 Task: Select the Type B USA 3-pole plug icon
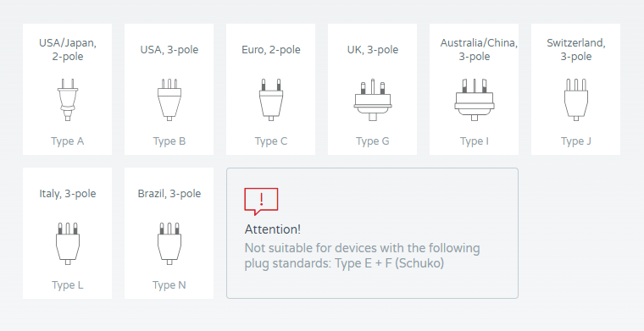169,100
